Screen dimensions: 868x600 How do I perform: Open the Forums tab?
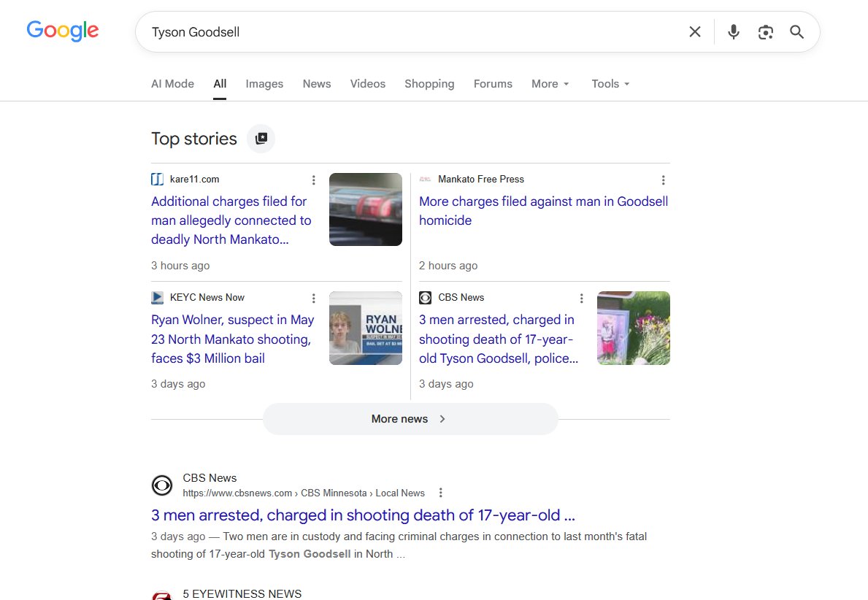pos(493,84)
